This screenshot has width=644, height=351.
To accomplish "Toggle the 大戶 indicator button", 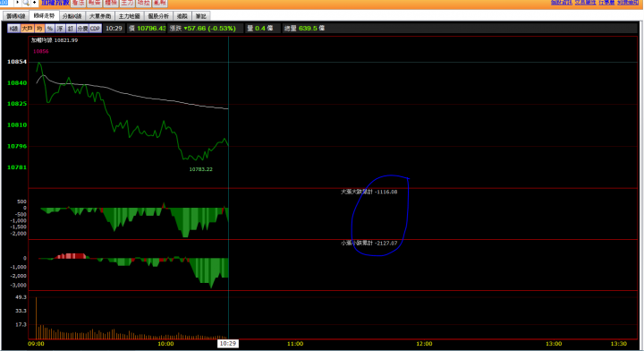I will pos(27,29).
